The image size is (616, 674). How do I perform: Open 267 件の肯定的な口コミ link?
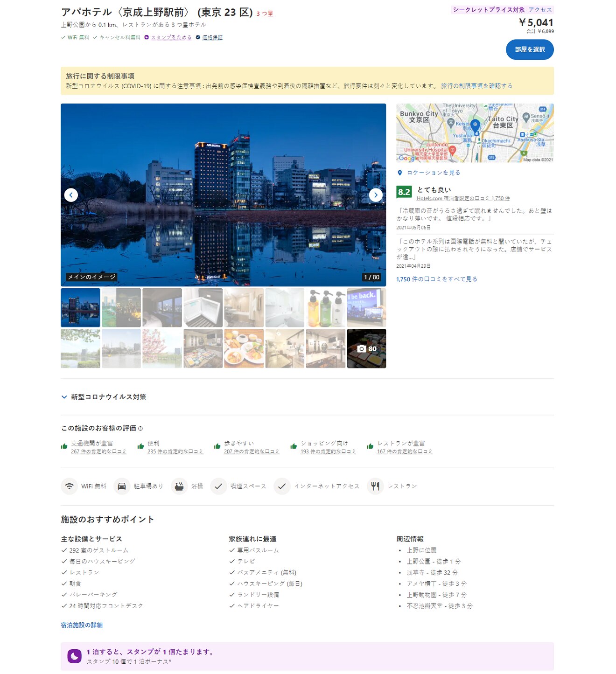[x=98, y=452]
